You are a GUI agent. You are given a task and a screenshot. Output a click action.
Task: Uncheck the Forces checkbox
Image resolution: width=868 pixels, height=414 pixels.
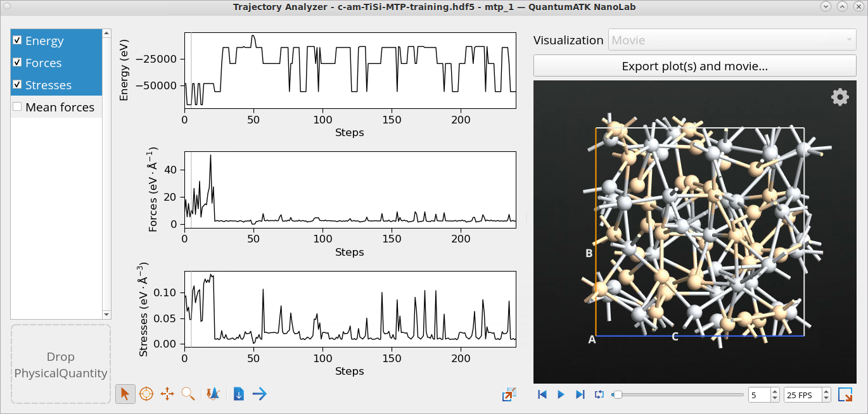pyautogui.click(x=17, y=62)
